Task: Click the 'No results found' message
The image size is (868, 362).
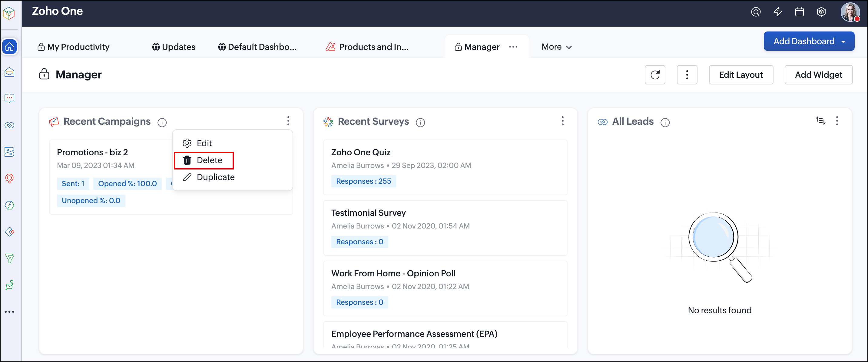Action: pyautogui.click(x=719, y=310)
